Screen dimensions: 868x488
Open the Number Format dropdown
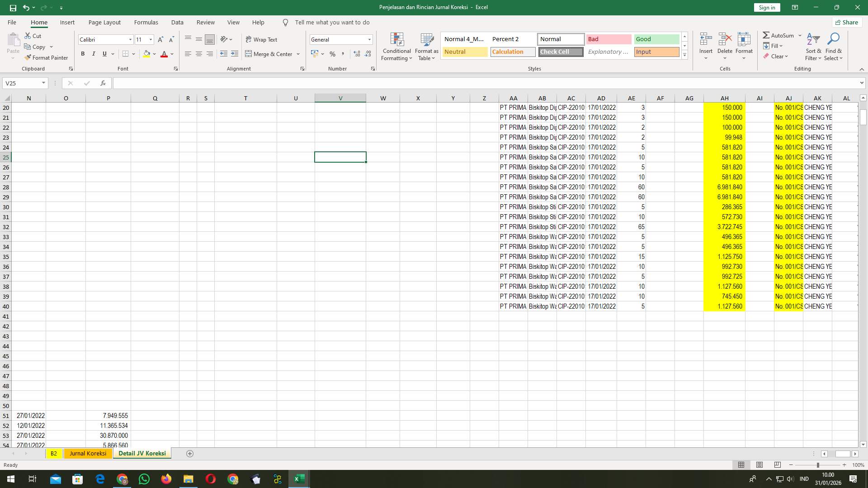click(369, 39)
